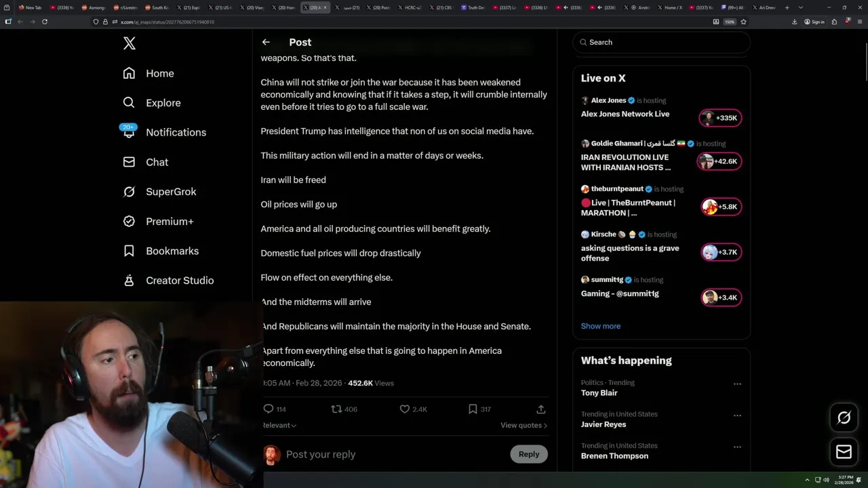The image size is (868, 488).
Task: Open Notifications with the 20+ badge
Action: 164,132
